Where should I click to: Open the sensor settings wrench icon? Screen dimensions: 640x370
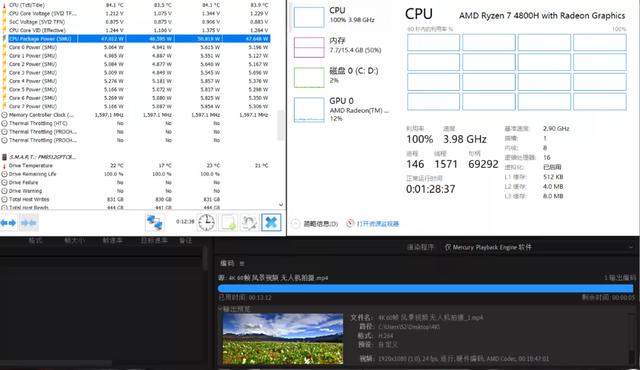pyautogui.click(x=249, y=223)
